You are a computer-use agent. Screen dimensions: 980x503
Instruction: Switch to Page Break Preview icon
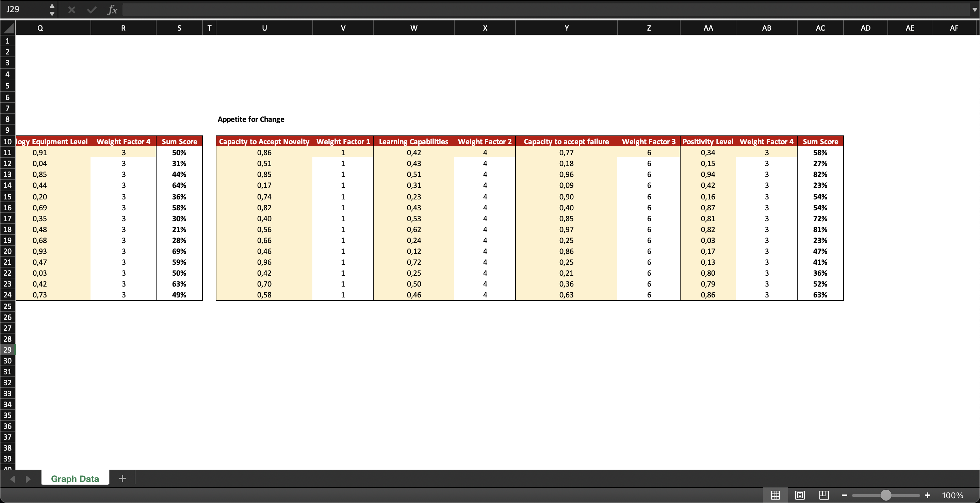click(x=824, y=495)
